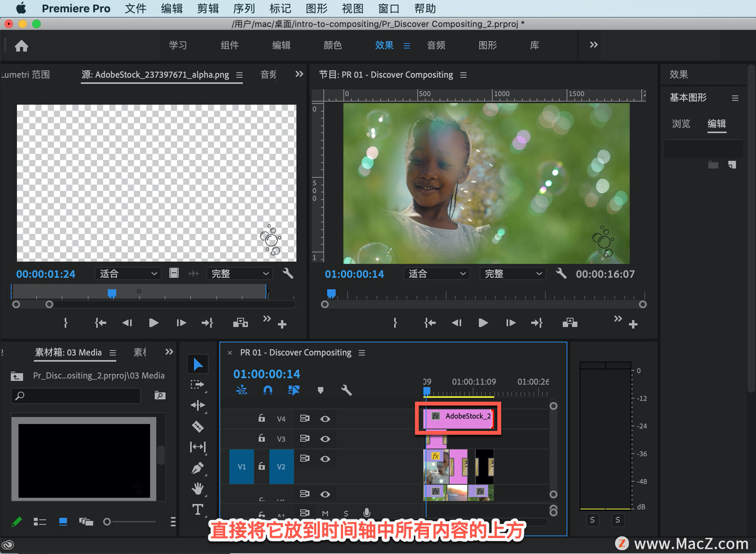
Task: Pick the Razor tool
Action: [198, 426]
